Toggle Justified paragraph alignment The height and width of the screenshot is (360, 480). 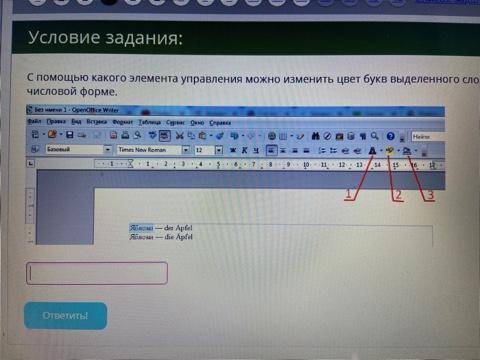coord(306,151)
